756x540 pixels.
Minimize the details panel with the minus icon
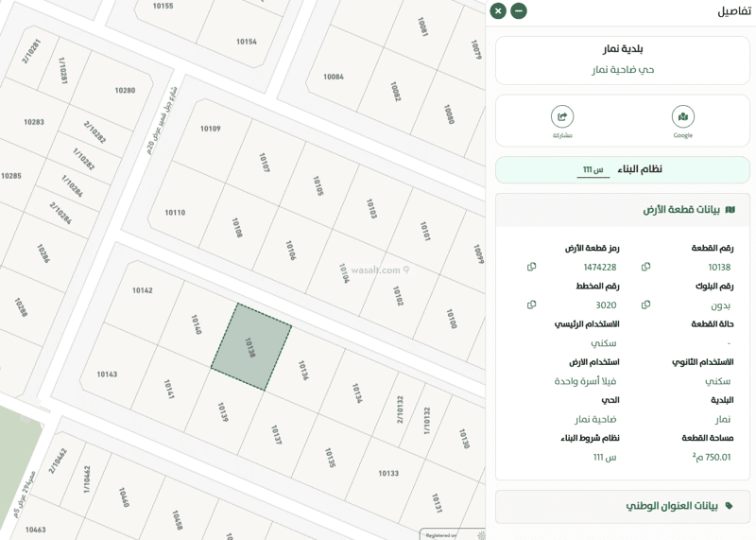[519, 10]
